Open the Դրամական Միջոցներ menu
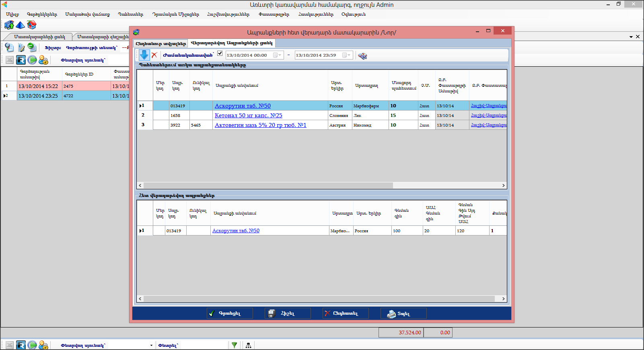This screenshot has height=350, width=644. coord(175,14)
